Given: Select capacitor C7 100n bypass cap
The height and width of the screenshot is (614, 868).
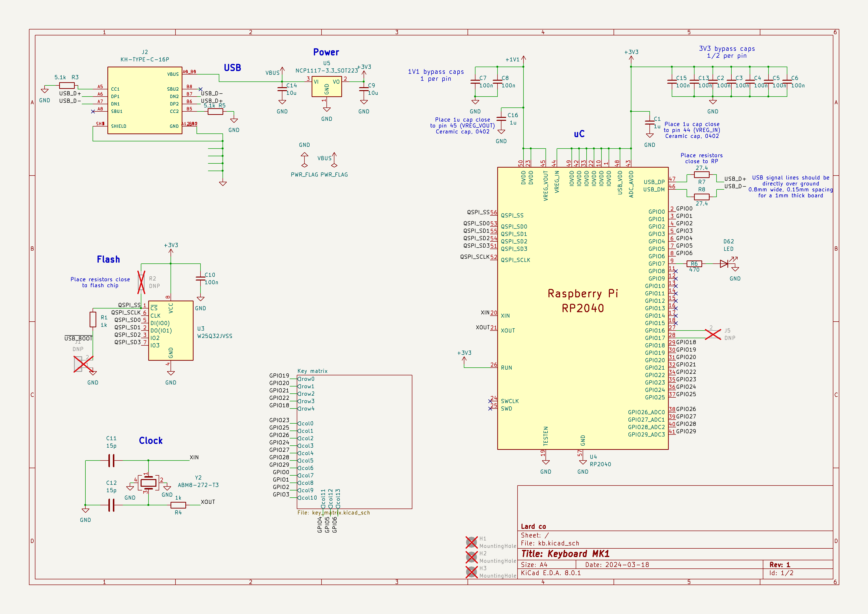Looking at the screenshot, I should (475, 82).
